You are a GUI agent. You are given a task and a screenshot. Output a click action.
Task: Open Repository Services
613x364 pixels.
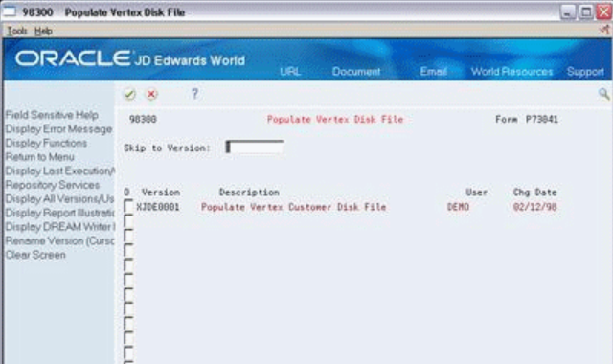53,185
